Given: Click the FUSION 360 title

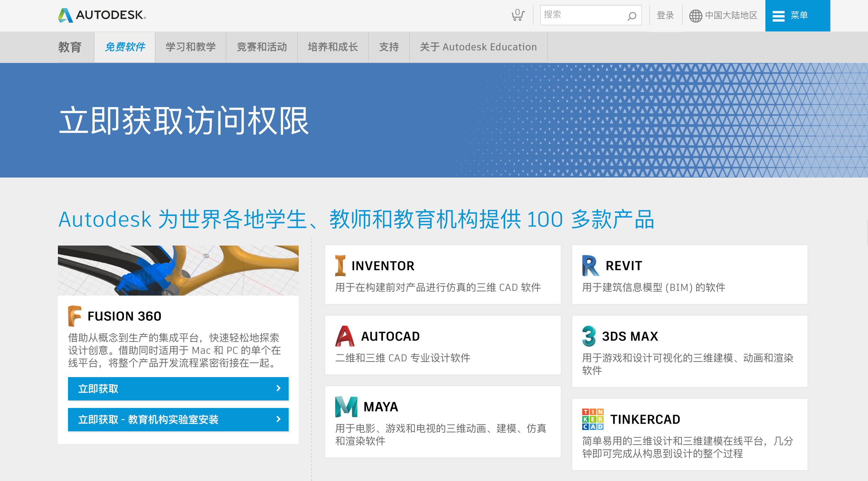Looking at the screenshot, I should 124,316.
